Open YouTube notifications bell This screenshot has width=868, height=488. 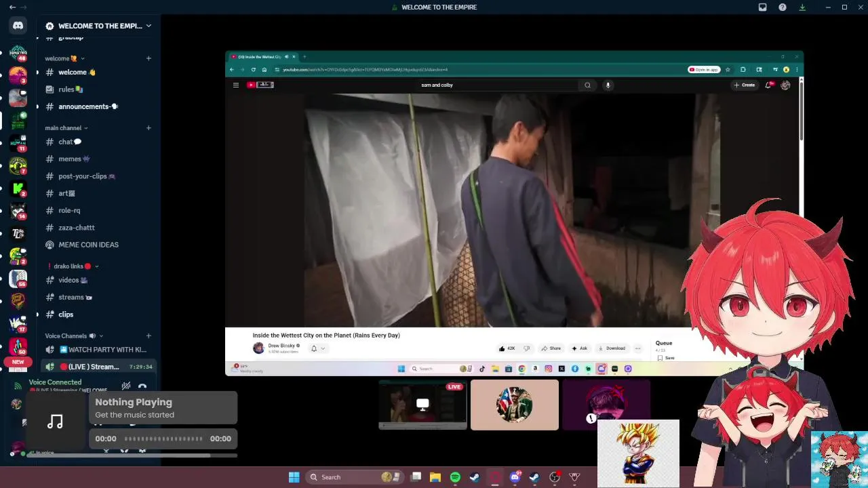(x=768, y=85)
